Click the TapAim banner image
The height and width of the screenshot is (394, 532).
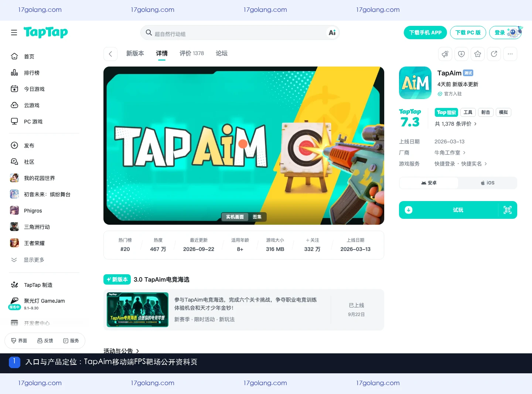(244, 146)
